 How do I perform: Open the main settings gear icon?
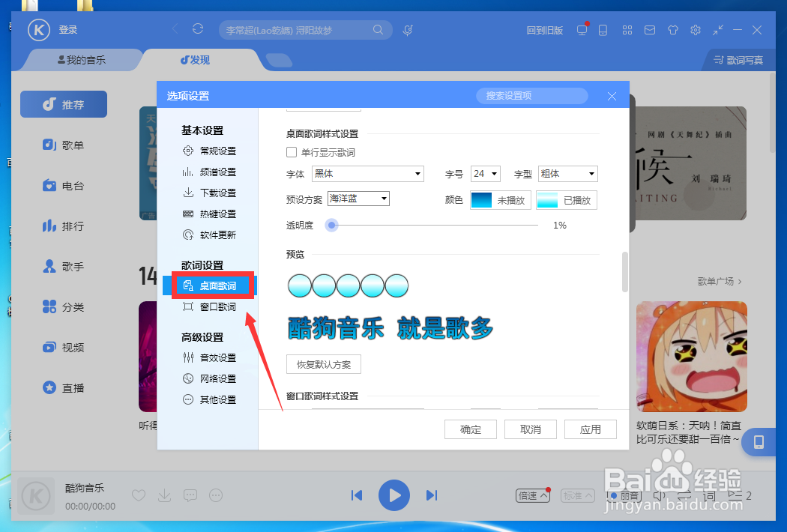pyautogui.click(x=695, y=30)
